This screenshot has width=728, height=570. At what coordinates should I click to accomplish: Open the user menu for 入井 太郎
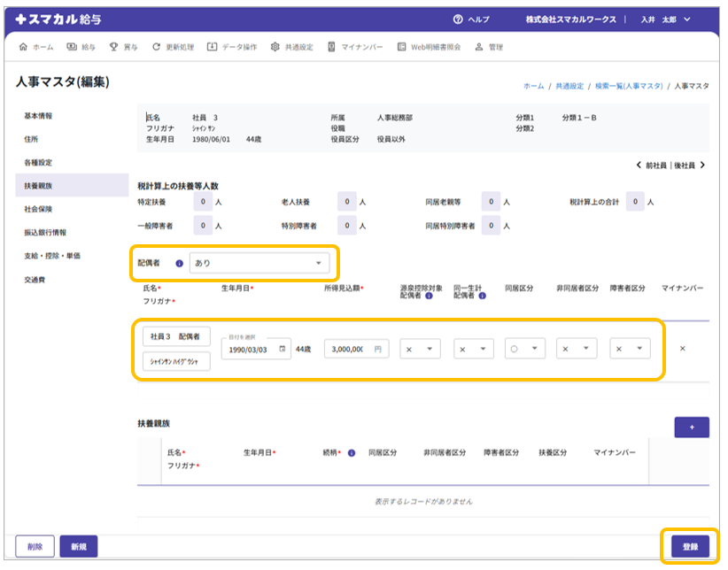click(665, 19)
